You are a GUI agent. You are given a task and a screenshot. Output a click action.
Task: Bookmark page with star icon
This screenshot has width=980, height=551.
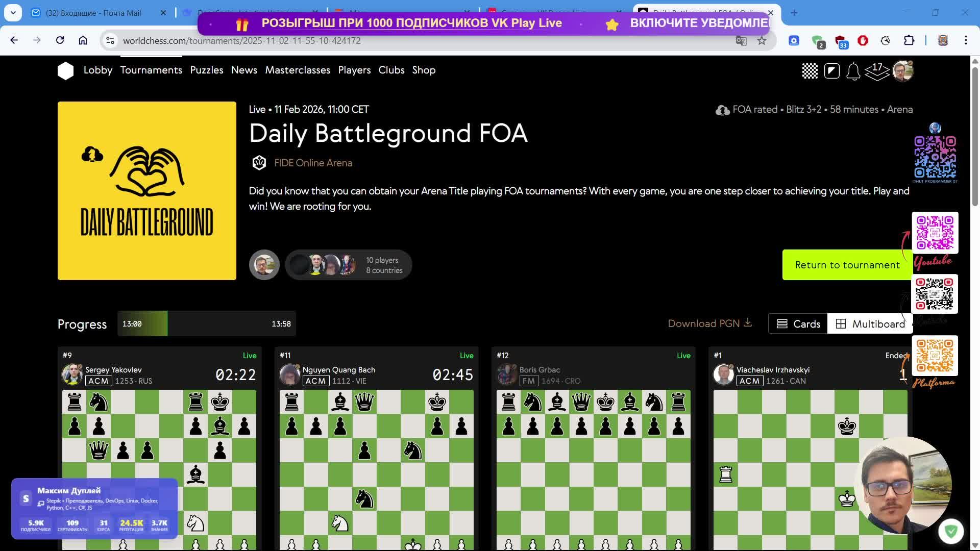pyautogui.click(x=762, y=41)
